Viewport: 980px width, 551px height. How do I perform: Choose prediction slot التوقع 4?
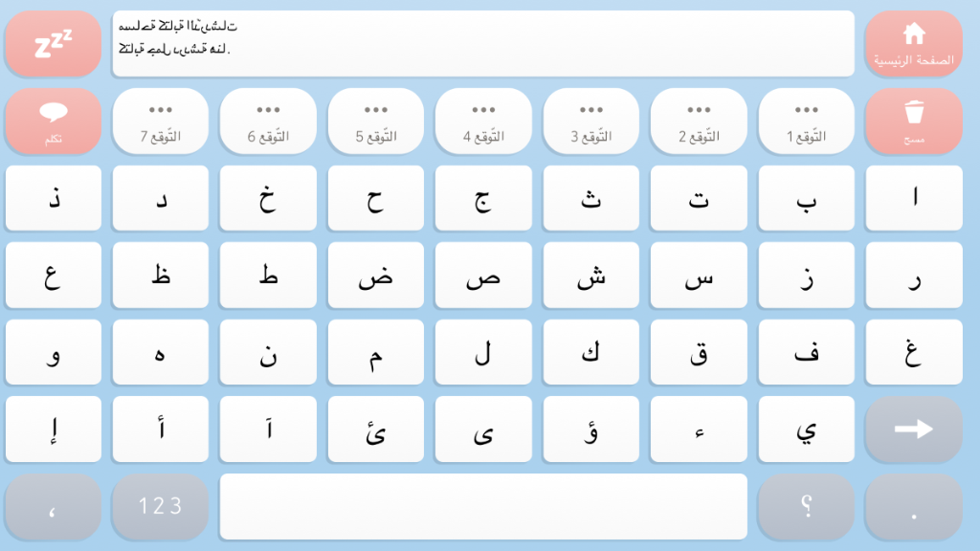[483, 121]
